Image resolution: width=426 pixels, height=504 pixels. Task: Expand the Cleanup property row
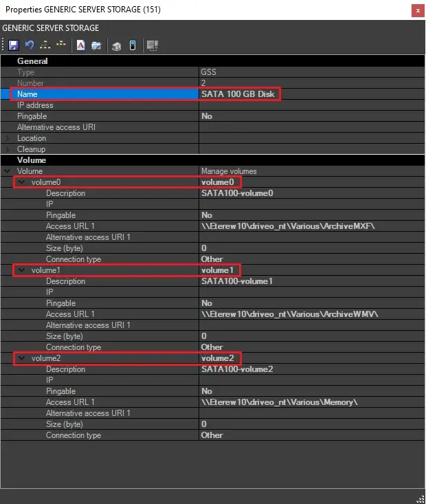click(8, 149)
